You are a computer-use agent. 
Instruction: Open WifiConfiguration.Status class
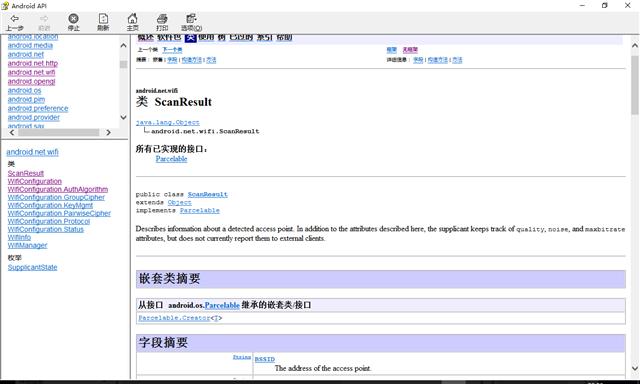pos(46,229)
